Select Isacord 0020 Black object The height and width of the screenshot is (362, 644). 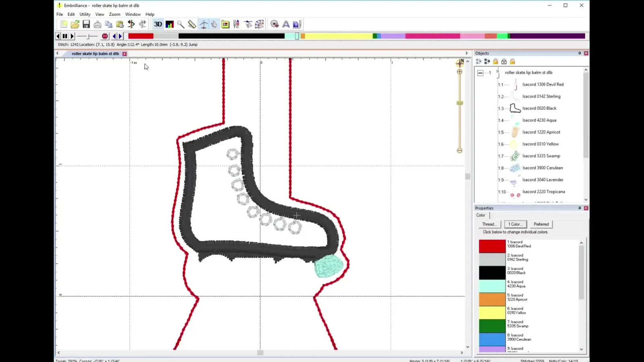pos(539,109)
